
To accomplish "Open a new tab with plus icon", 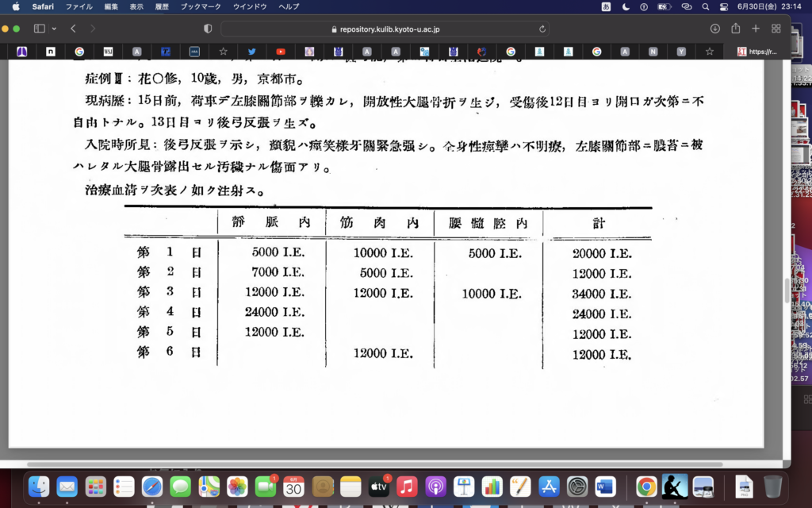I will coord(755,29).
